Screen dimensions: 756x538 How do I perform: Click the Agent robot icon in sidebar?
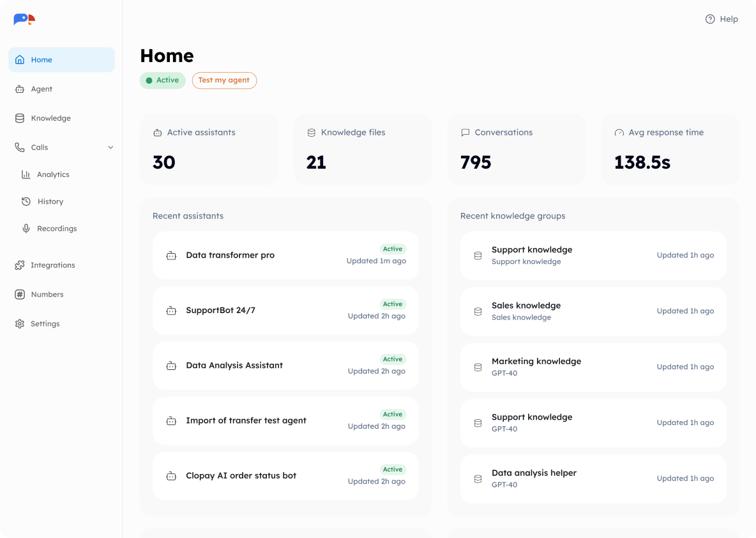20,89
